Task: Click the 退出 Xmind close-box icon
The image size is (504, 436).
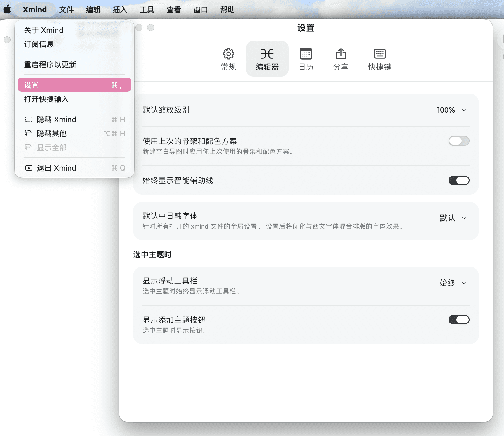Action: pyautogui.click(x=29, y=168)
